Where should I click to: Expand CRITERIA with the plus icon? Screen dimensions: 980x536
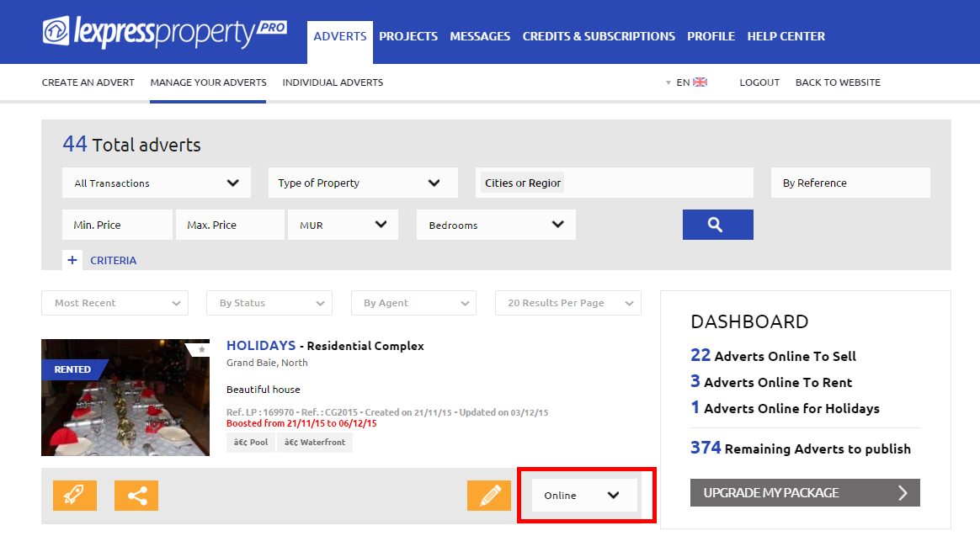point(72,260)
